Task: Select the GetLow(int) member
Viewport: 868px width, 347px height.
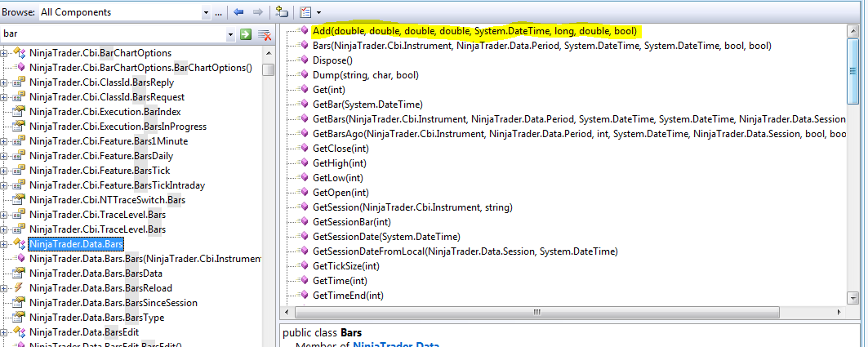Action: pos(339,178)
